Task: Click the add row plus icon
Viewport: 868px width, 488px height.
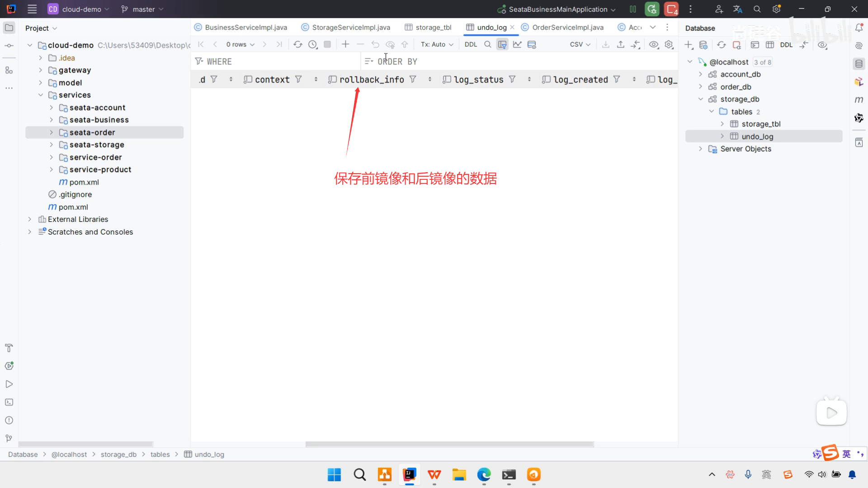Action: pyautogui.click(x=345, y=44)
